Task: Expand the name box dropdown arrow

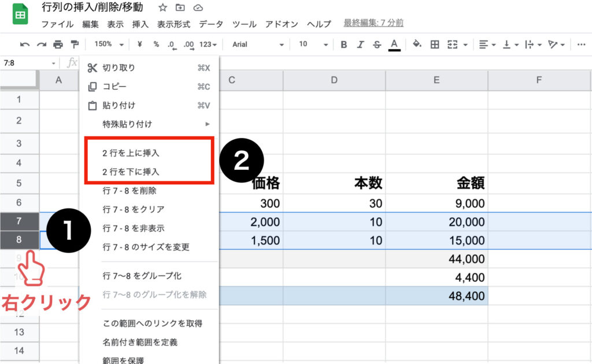Action: click(x=54, y=64)
